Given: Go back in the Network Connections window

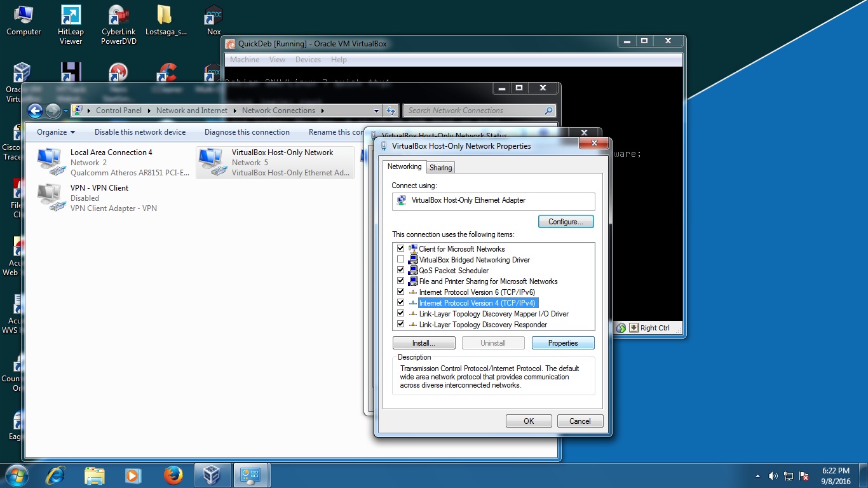Looking at the screenshot, I should (x=36, y=111).
